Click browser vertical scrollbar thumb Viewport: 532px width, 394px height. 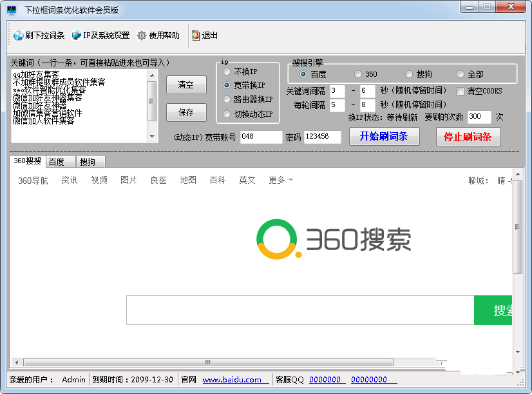(517, 227)
